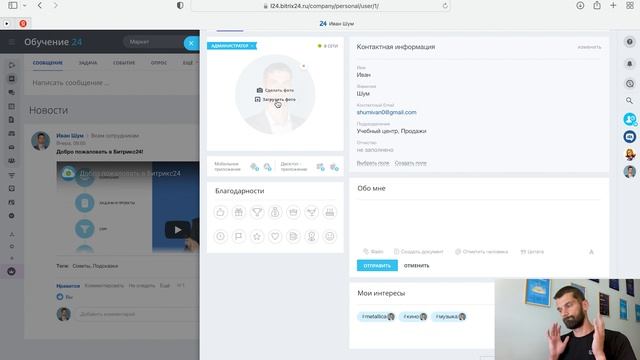Screen dimensions: 640x360
Task: Pick the medal ribbon gratitude badge
Action: pyautogui.click(x=312, y=236)
